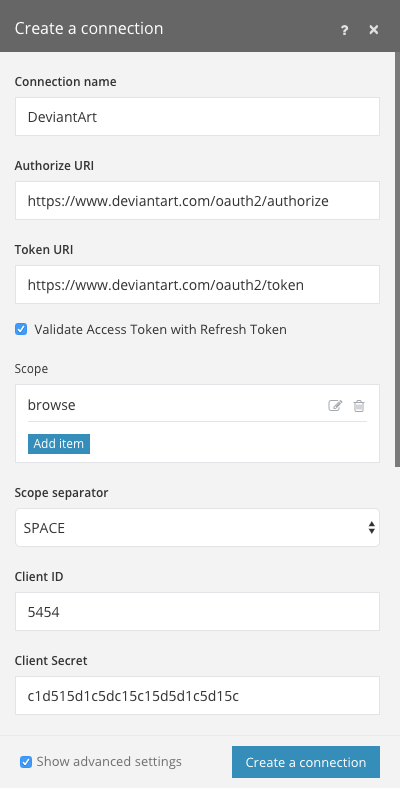The height and width of the screenshot is (788, 400).
Task: Click the Scope separator label
Action: pos(61,493)
